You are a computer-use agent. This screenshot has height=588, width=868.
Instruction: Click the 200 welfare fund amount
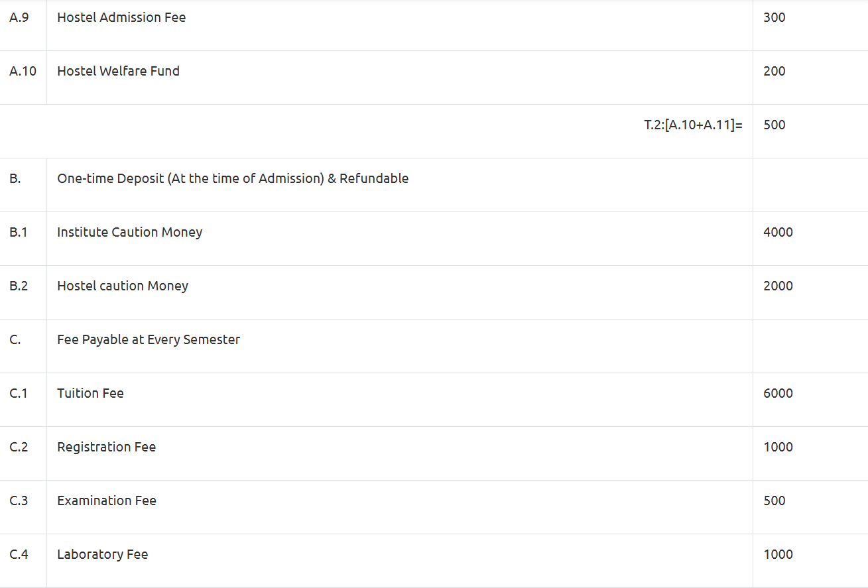(774, 72)
